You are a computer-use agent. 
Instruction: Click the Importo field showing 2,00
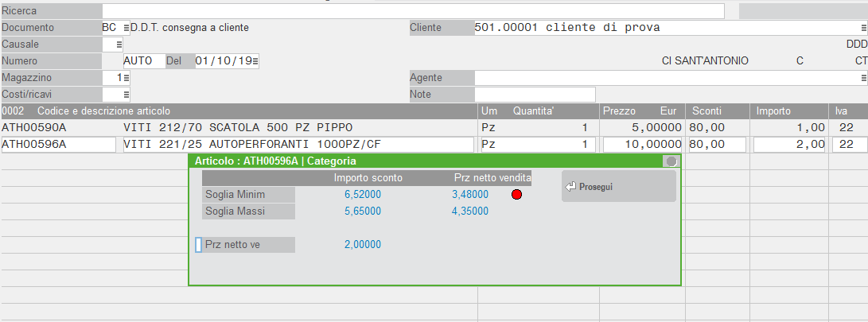click(x=788, y=145)
